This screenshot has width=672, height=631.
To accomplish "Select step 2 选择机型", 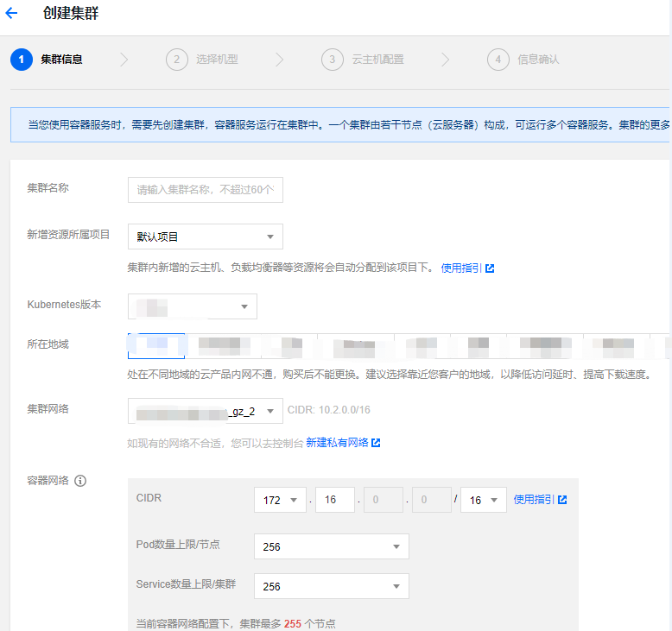I will tap(202, 60).
